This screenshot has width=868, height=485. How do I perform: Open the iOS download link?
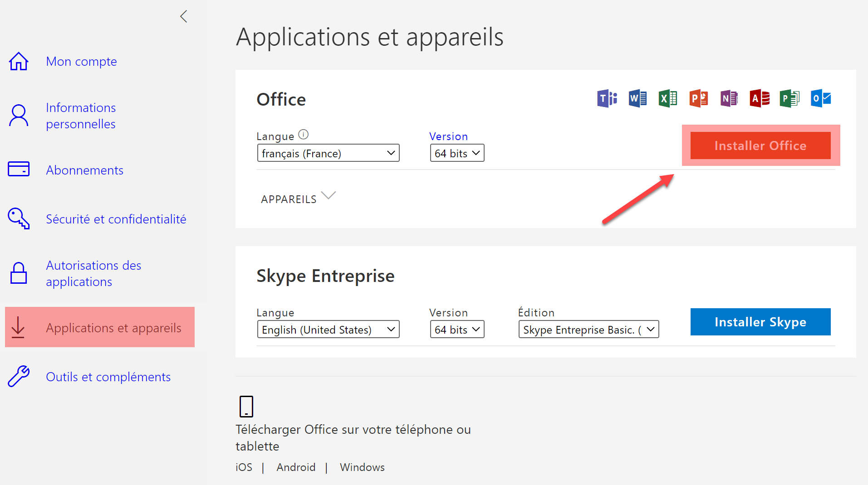(x=244, y=467)
